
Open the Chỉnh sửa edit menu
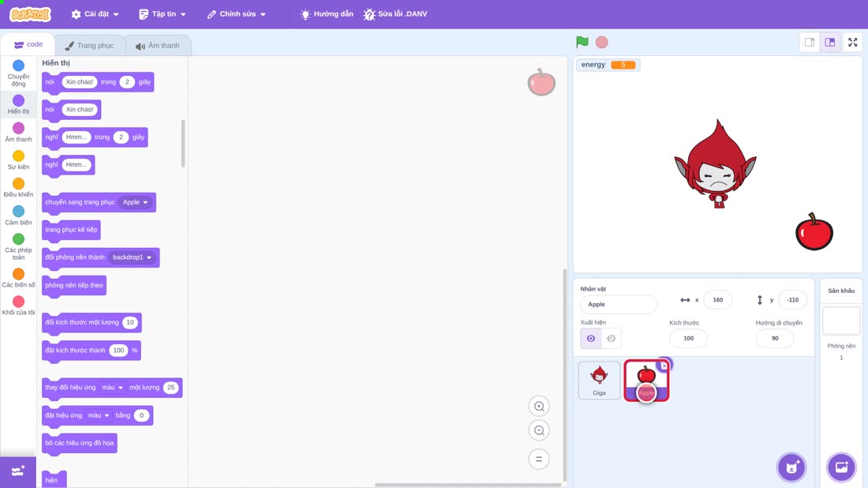tap(237, 14)
